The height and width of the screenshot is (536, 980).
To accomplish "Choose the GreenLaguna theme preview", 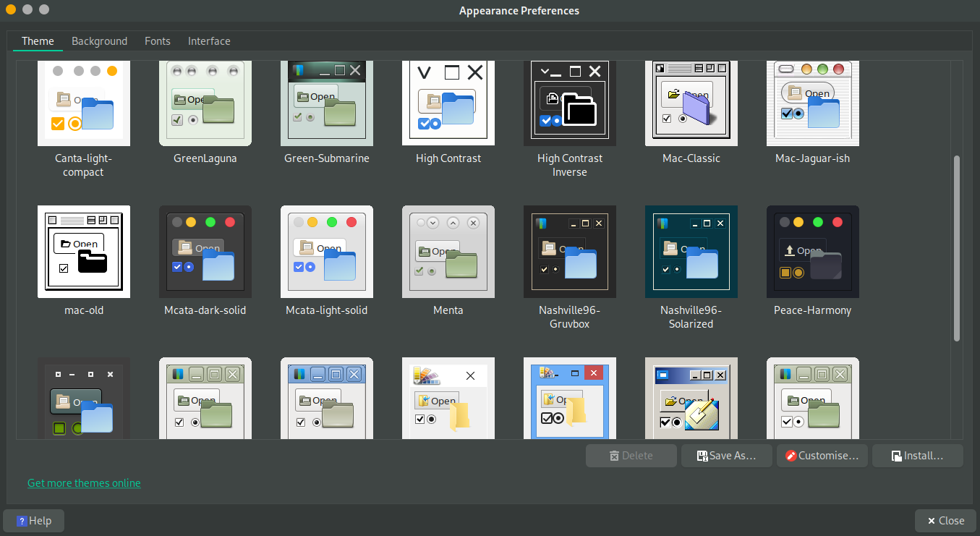I will tap(205, 103).
